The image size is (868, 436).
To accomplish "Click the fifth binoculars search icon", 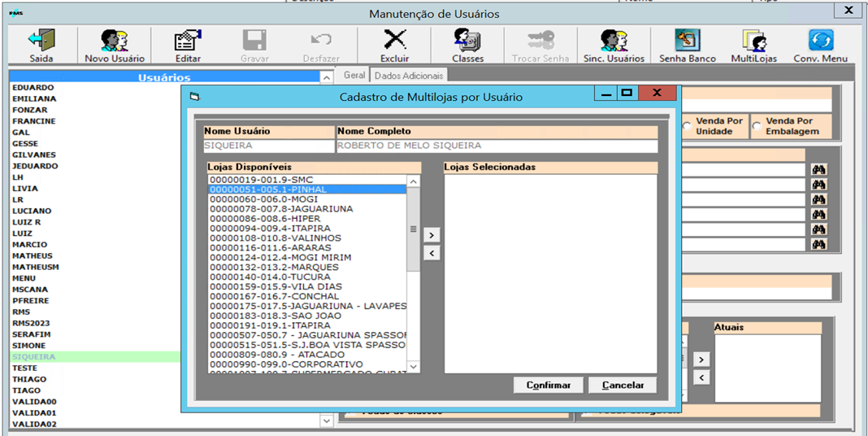I will coord(818,229).
